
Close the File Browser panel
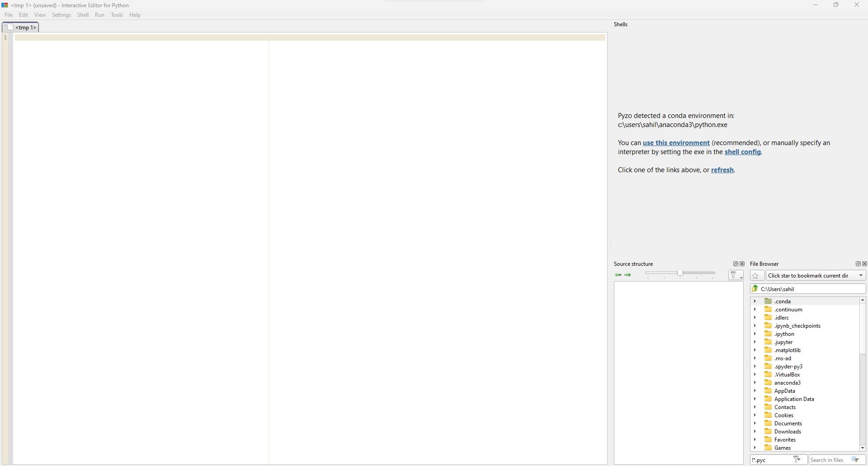click(864, 264)
